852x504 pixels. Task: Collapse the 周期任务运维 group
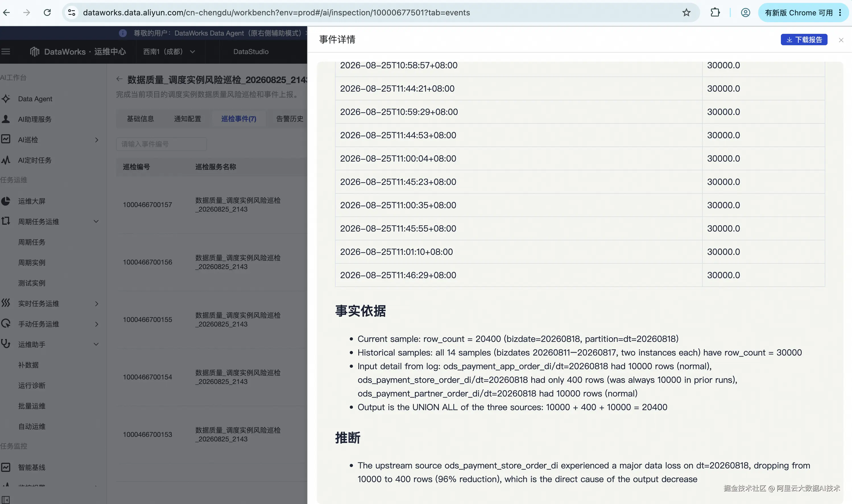click(96, 222)
